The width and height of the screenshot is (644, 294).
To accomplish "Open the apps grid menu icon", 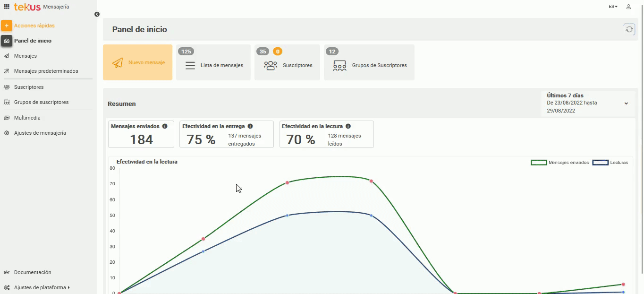I will point(7,7).
